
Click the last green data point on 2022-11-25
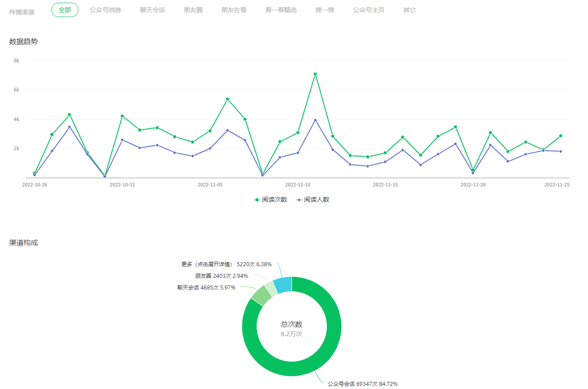tap(560, 136)
